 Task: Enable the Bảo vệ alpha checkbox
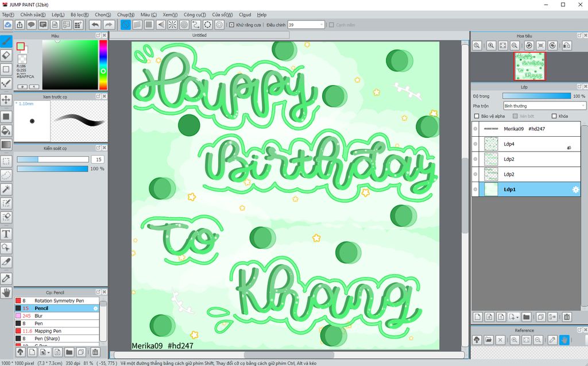(477, 116)
